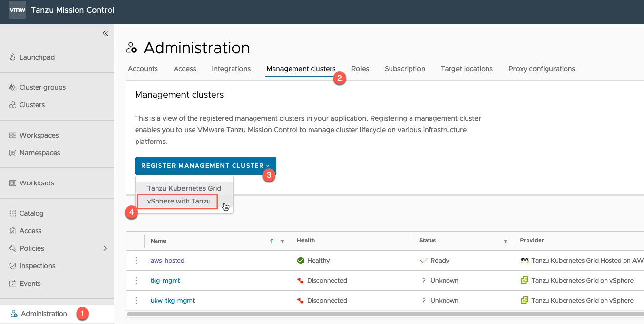Screen dimensions: 644x324
Task: Switch to the Subscription tab
Action: click(405, 69)
